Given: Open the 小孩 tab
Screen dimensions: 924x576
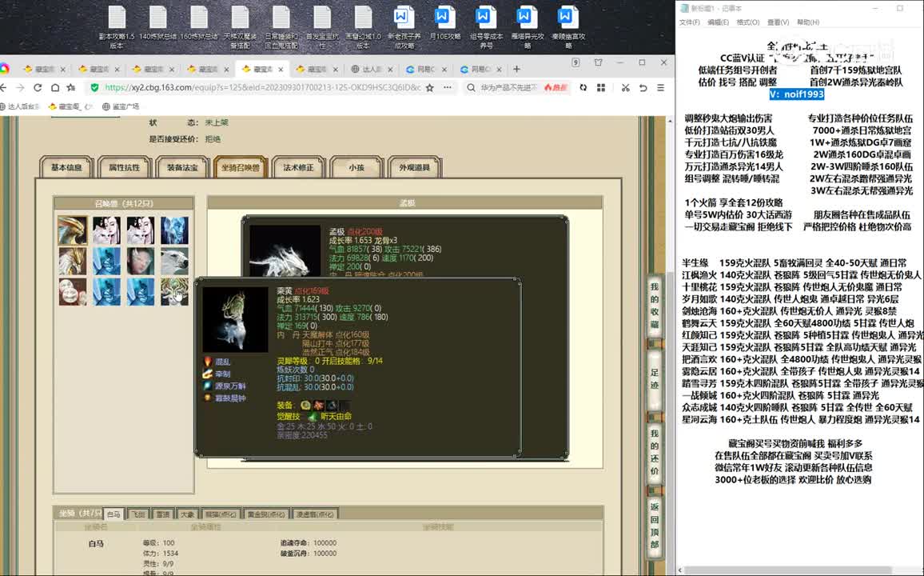Looking at the screenshot, I should pos(356,167).
